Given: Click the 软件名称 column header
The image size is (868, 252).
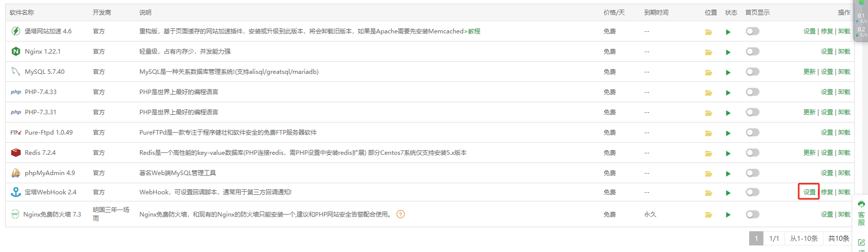Looking at the screenshot, I should click(x=22, y=13).
